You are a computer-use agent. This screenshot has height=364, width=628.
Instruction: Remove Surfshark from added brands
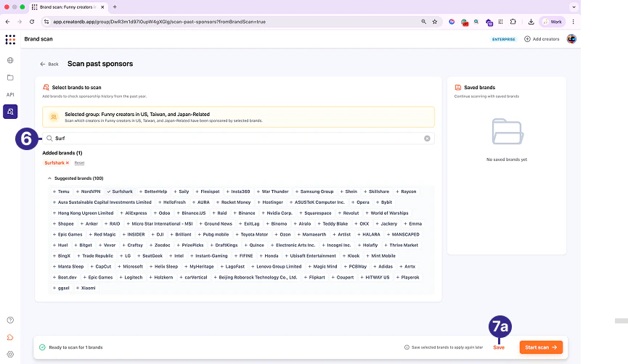point(68,163)
